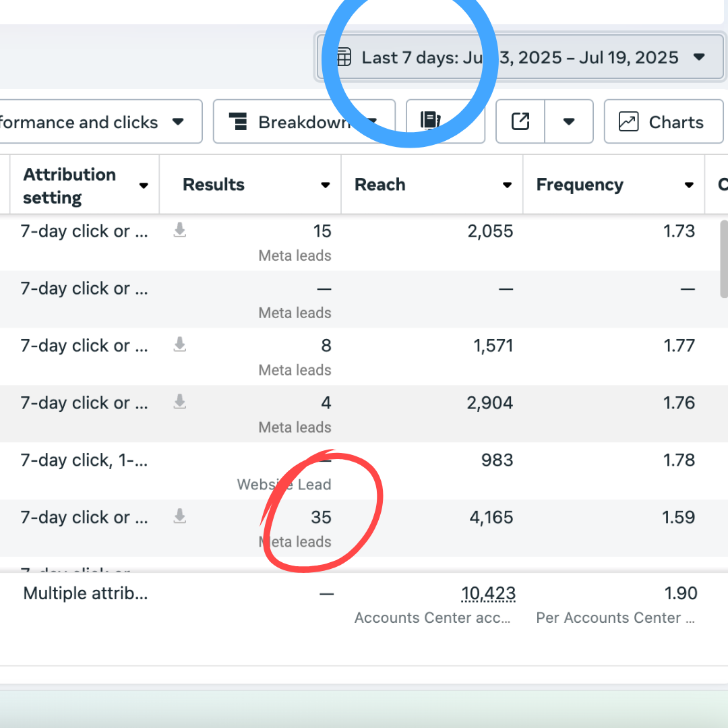
Task: Expand the date range caret arrow
Action: (699, 57)
